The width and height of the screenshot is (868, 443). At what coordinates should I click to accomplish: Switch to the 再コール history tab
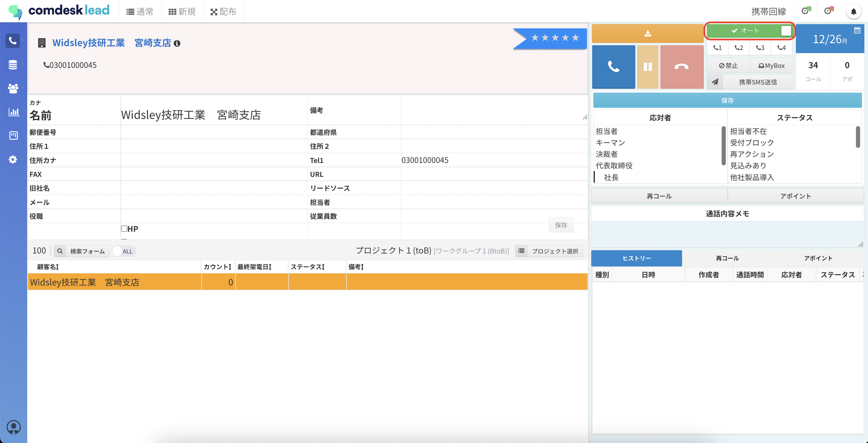click(x=727, y=258)
